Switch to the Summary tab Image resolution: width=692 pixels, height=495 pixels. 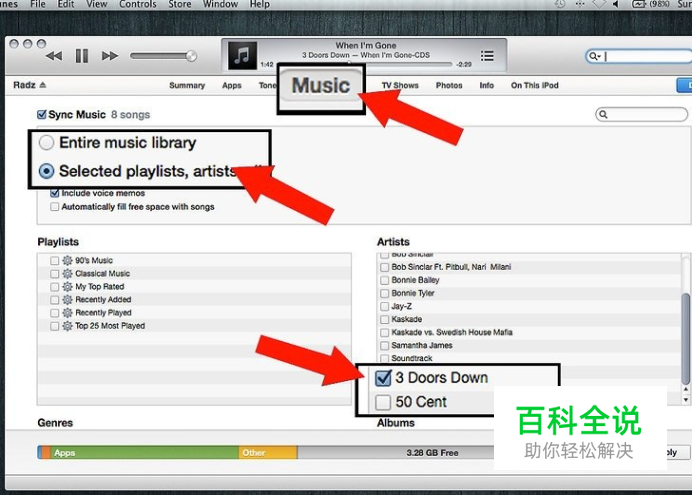[187, 85]
